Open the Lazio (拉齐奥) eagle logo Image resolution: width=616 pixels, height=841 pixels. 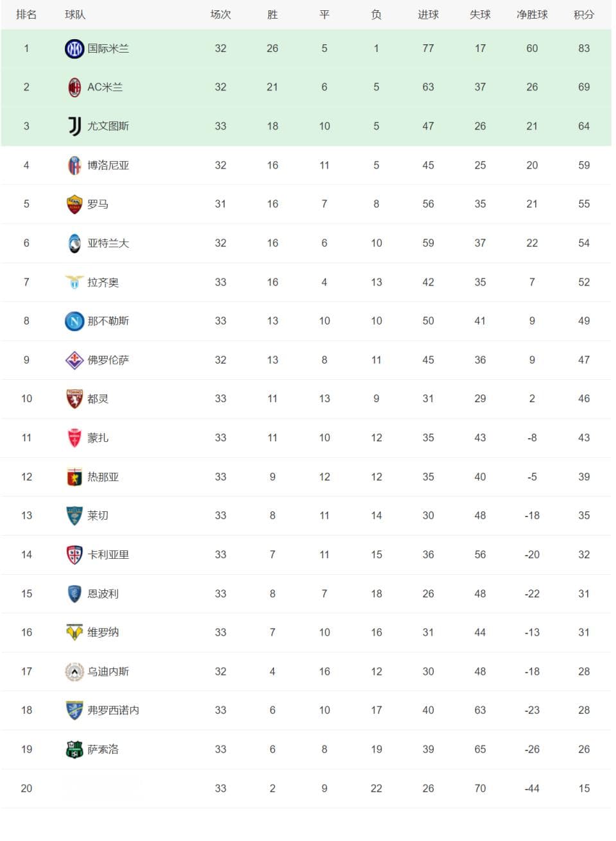point(74,282)
